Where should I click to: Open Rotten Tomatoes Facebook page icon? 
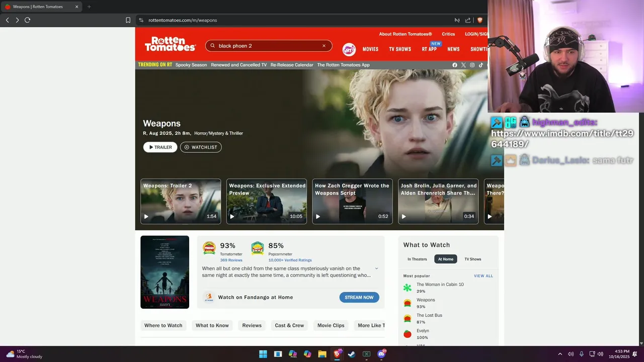pyautogui.click(x=455, y=65)
